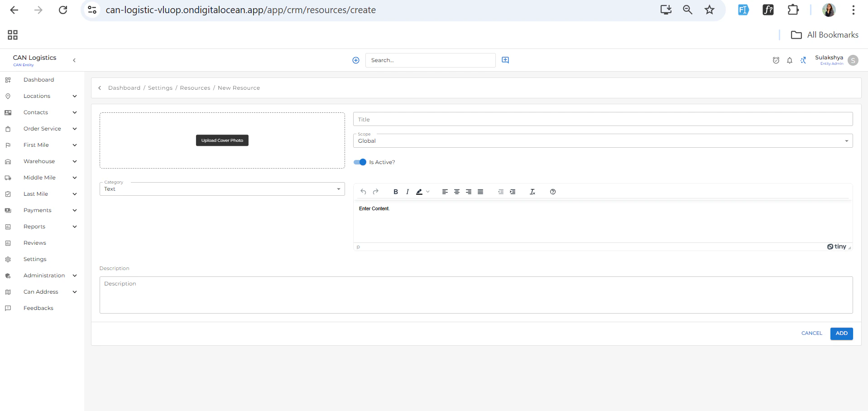Image resolution: width=868 pixels, height=411 pixels.
Task: Go back using breadcrumb arrow
Action: point(100,88)
